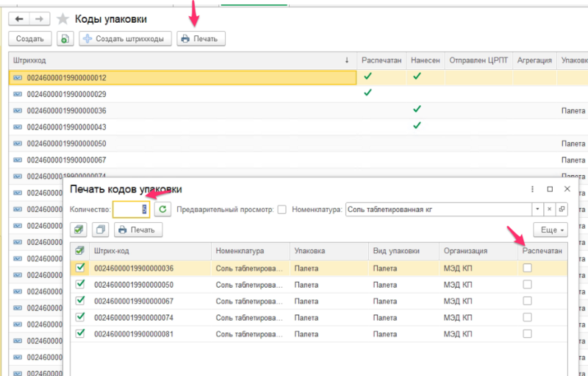Toggle Распечатан checkbox for row 00246000019900000036
Viewport: 588px width, 376px height.
click(527, 268)
